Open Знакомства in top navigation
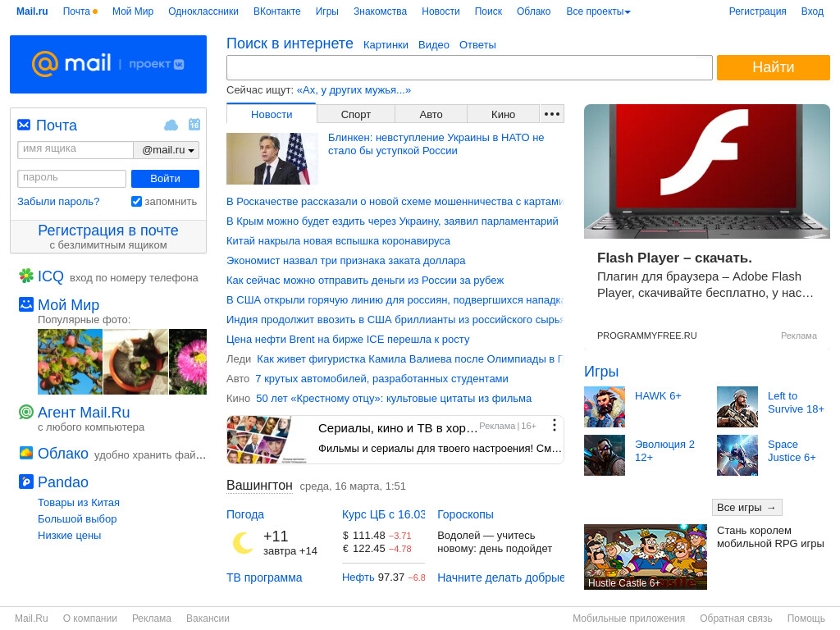The width and height of the screenshot is (840, 630). pyautogui.click(x=380, y=11)
